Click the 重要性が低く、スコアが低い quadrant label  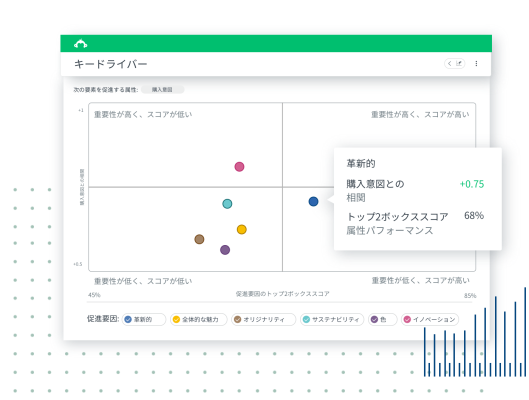point(143,281)
